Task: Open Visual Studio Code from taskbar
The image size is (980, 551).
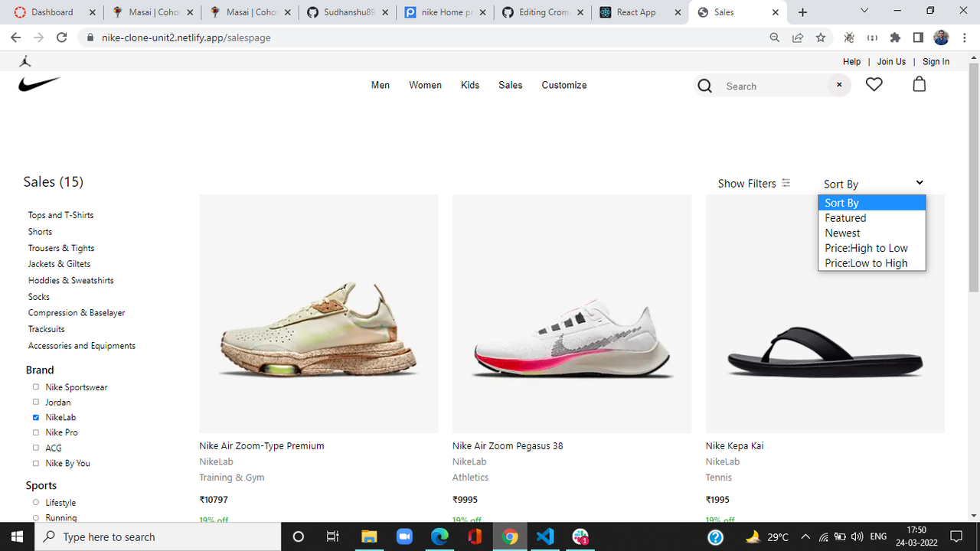Action: pyautogui.click(x=545, y=536)
